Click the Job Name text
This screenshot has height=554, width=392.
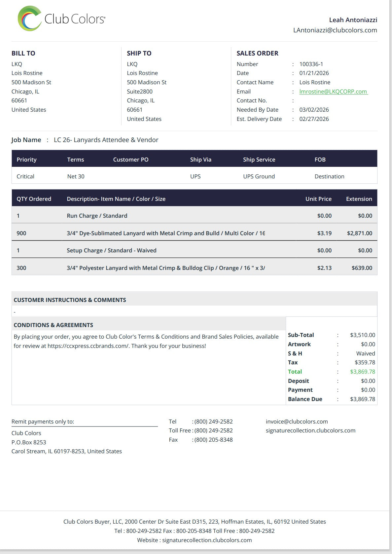(x=106, y=140)
